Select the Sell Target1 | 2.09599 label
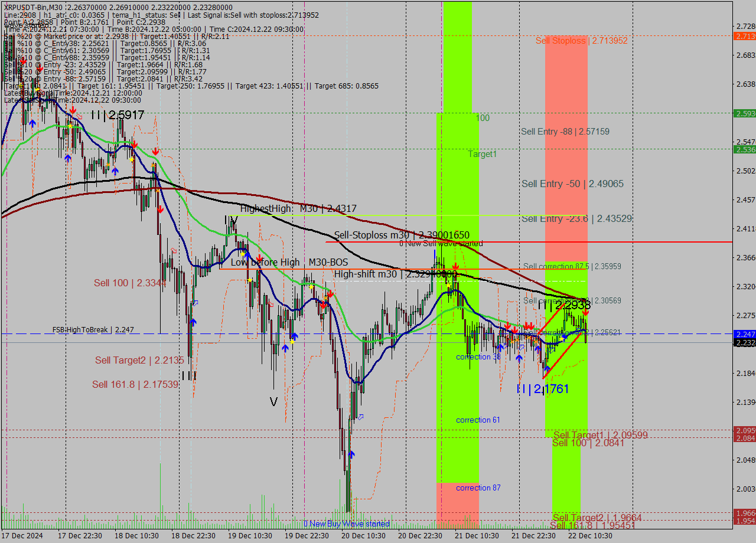Viewport: 756px width, 543px height. click(x=601, y=435)
